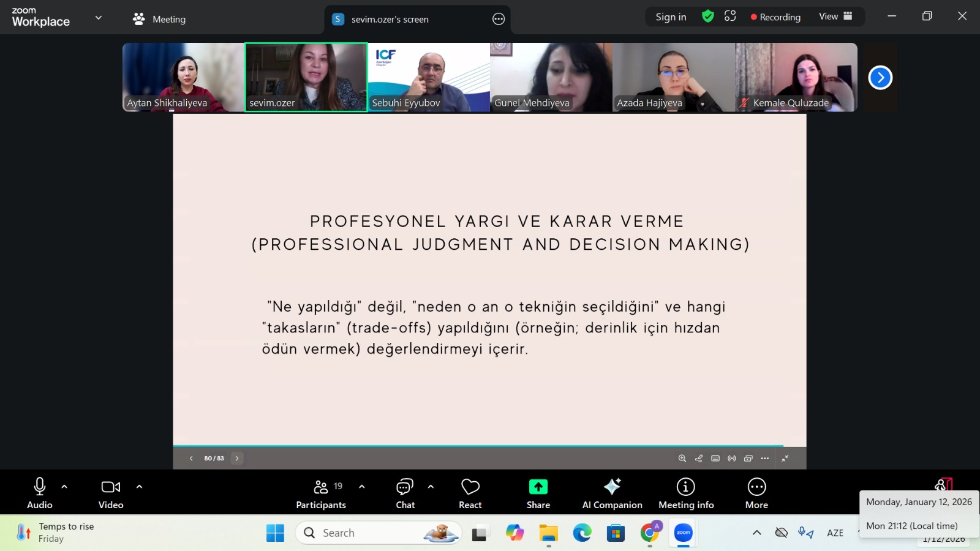Click the React heart icon
The width and height of the screenshot is (980, 551).
click(470, 493)
